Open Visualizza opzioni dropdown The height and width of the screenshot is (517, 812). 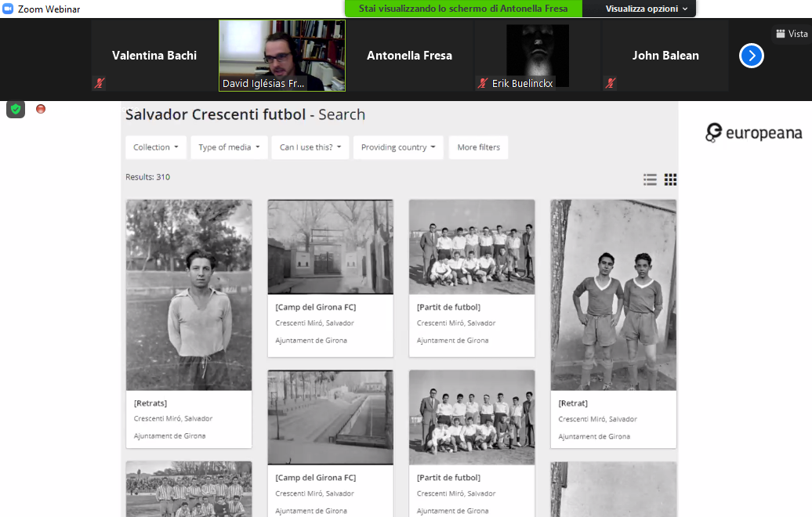(647, 9)
